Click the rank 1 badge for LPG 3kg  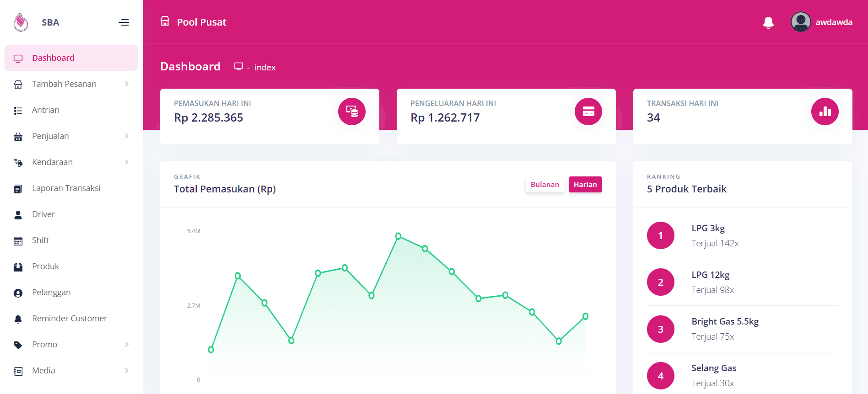pyautogui.click(x=661, y=235)
